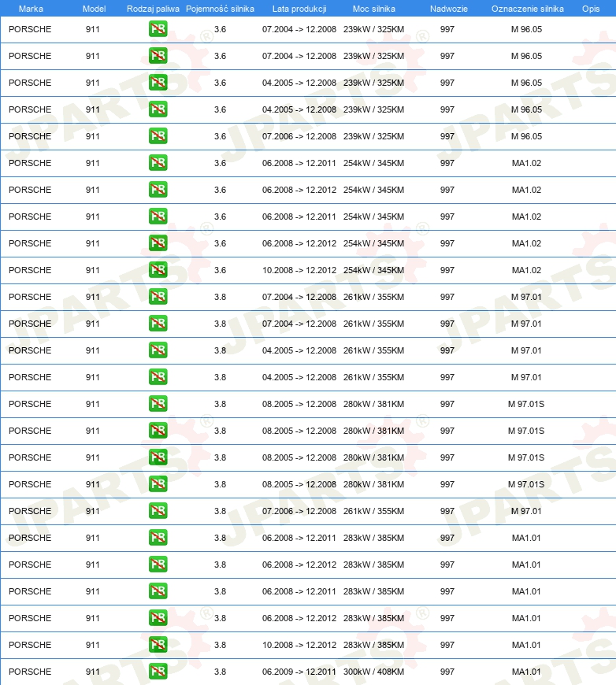Click the Marka column header
The image size is (616, 685).
coord(31,9)
